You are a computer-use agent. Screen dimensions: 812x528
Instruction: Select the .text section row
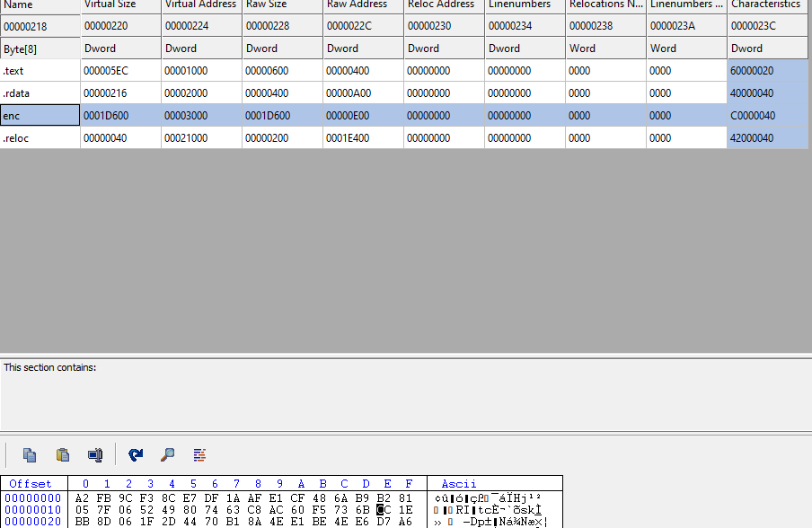40,71
